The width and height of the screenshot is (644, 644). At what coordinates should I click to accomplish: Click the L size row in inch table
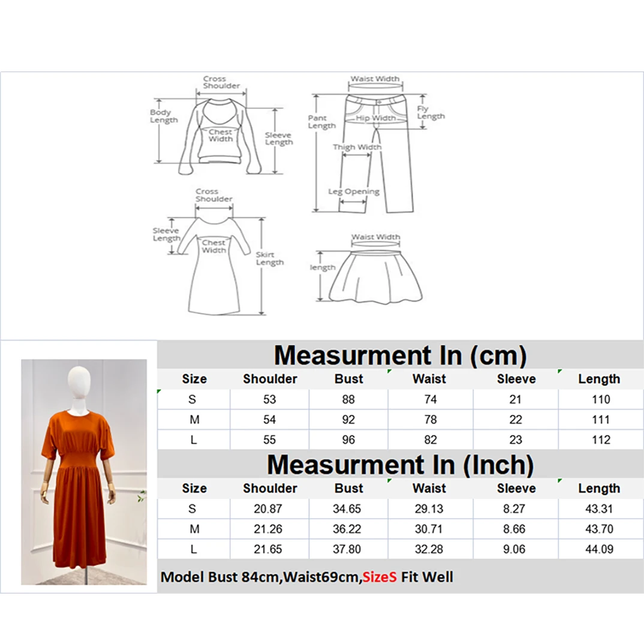(x=401, y=549)
